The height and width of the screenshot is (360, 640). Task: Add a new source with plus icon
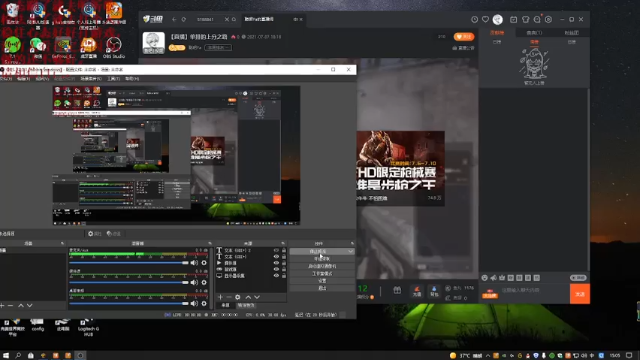220,297
